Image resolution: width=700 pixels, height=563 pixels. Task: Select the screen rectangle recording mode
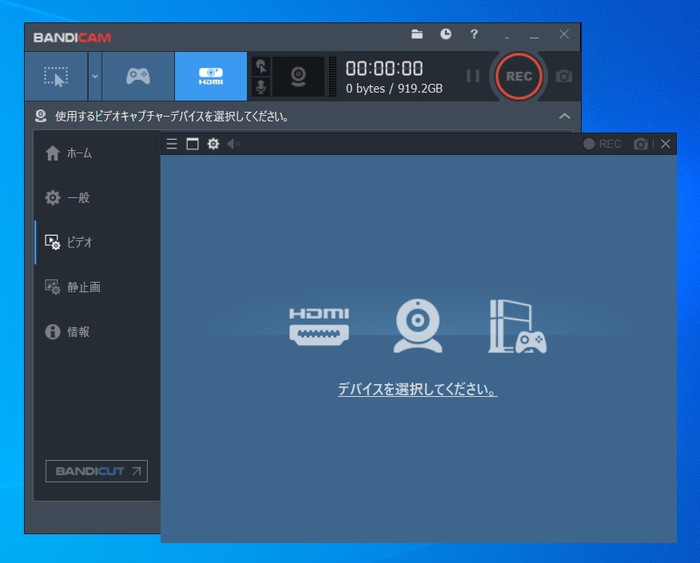(x=56, y=76)
